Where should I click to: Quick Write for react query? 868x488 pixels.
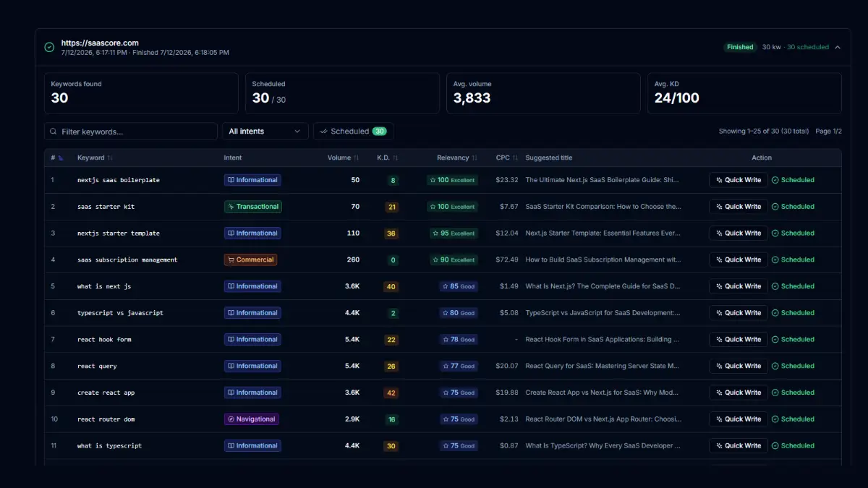(x=739, y=366)
